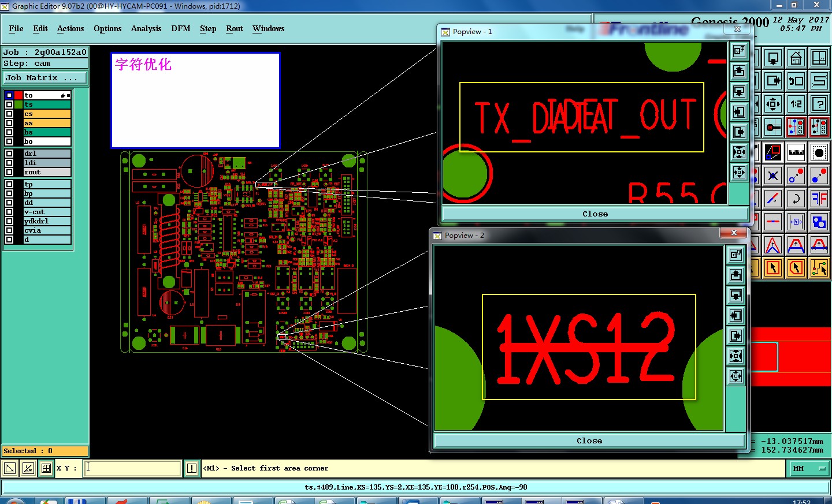Toggle checkbox for layer 'ss'
Image resolution: width=832 pixels, height=504 pixels.
pyautogui.click(x=9, y=123)
